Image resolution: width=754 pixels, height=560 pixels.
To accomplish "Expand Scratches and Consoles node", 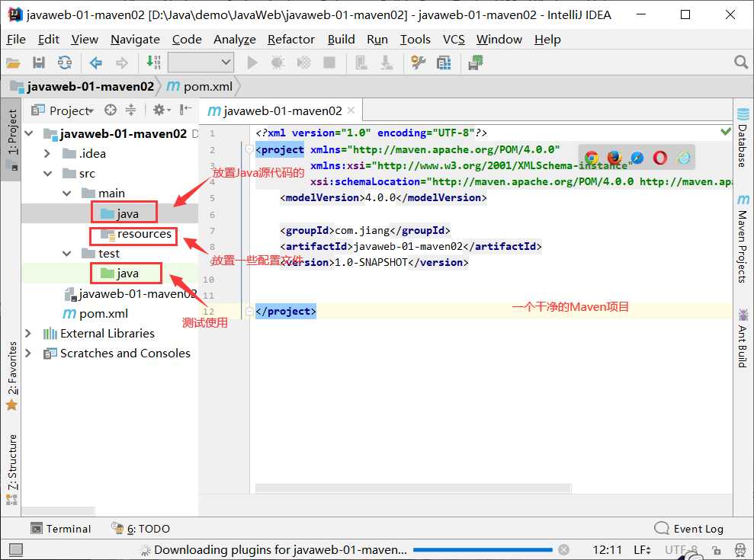I will coord(28,354).
